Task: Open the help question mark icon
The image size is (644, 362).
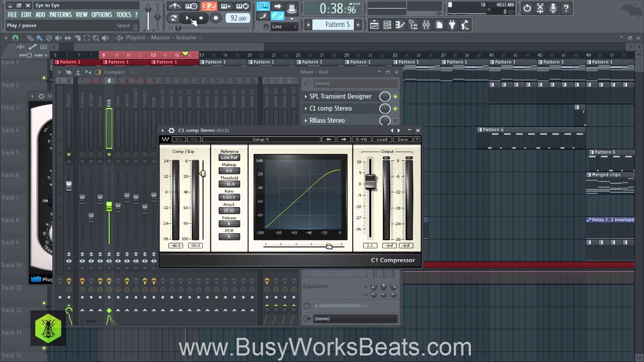Action: click(566, 8)
